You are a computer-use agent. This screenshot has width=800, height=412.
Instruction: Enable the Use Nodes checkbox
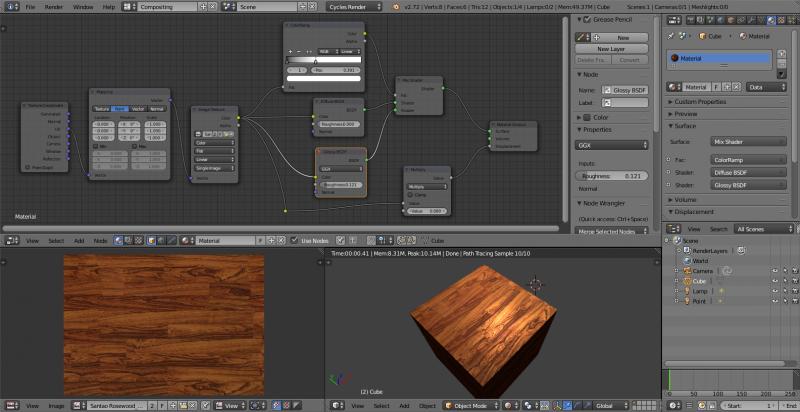point(296,241)
